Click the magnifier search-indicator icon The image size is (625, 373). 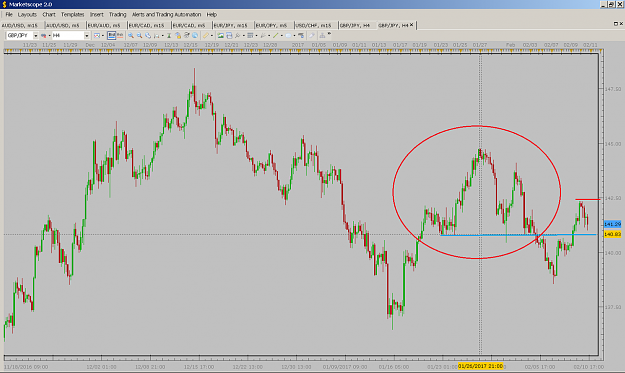pos(238,35)
